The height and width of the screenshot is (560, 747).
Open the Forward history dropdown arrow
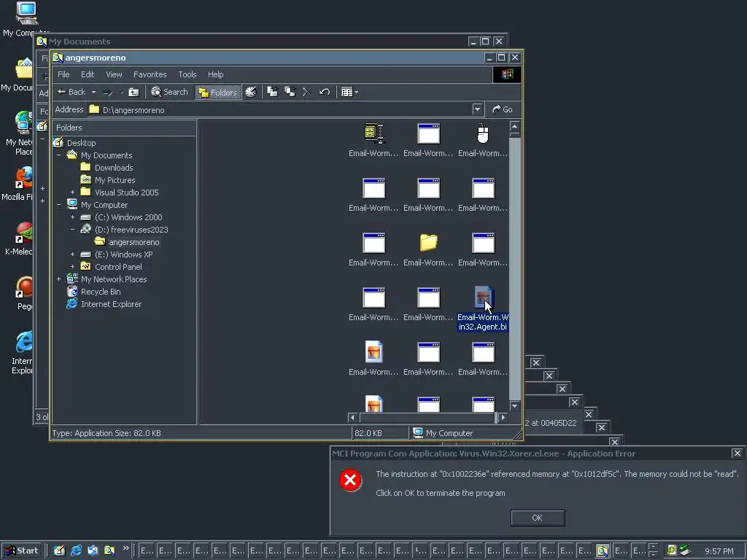coord(122,93)
